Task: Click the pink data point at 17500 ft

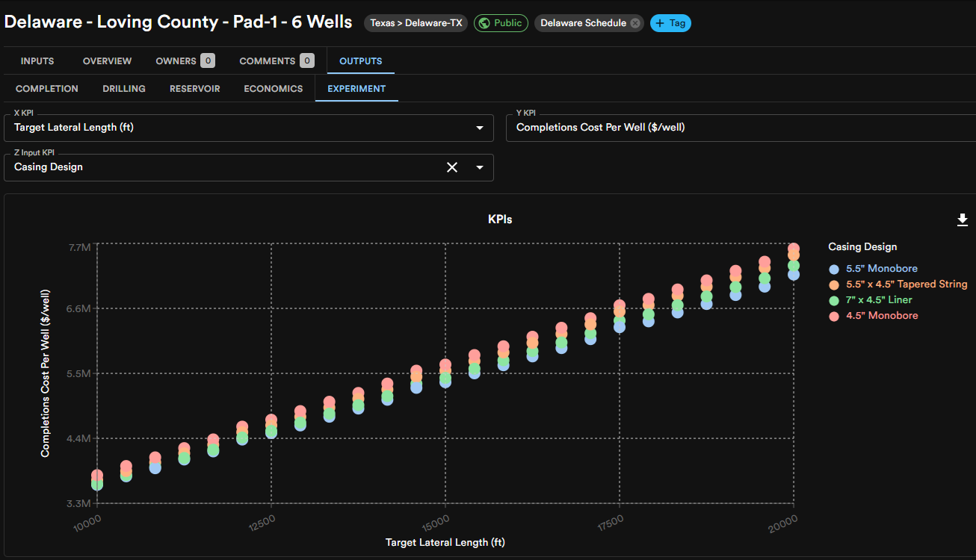Action: point(620,306)
